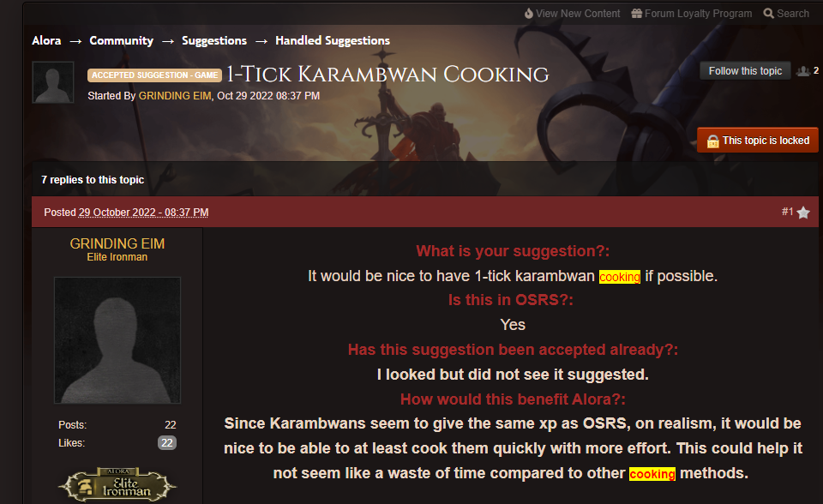The width and height of the screenshot is (823, 504).
Task: Click the post #1 permalink number
Action: tap(787, 212)
